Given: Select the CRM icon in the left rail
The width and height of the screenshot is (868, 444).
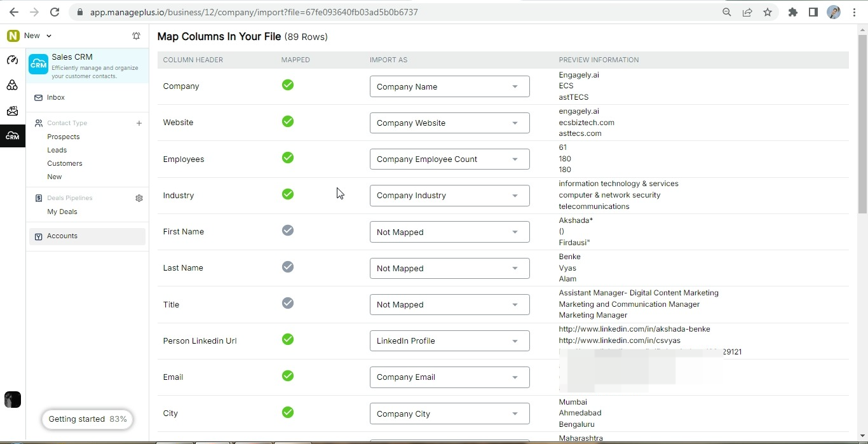Looking at the screenshot, I should 12,136.
